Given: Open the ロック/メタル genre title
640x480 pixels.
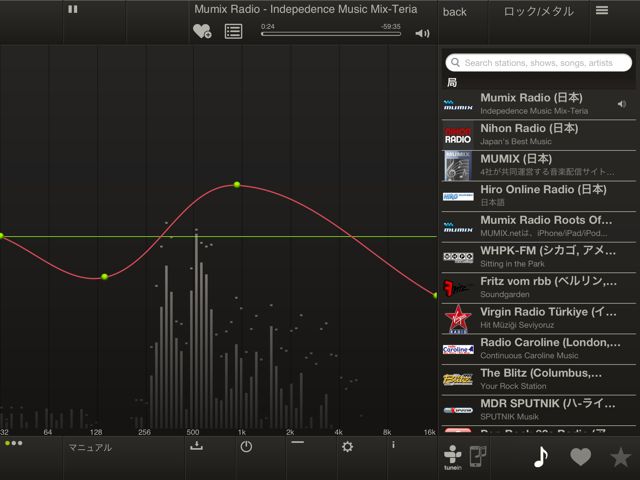Looking at the screenshot, I should (x=539, y=11).
